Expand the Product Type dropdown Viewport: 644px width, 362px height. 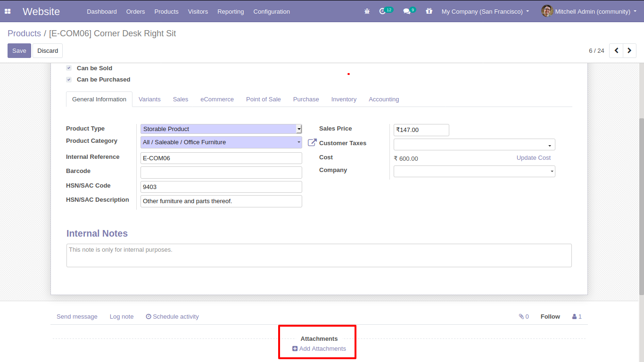221,129
